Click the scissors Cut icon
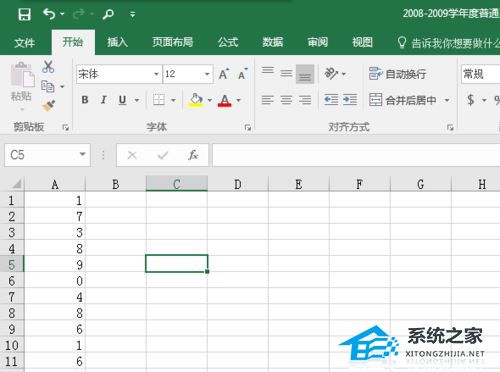Viewport: 500px width, 372px height. point(48,67)
